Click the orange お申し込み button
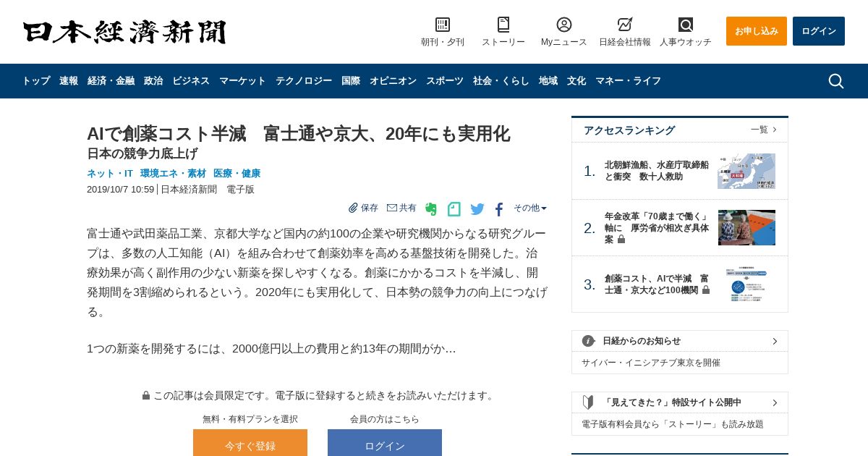The width and height of the screenshot is (868, 456). pos(757,31)
